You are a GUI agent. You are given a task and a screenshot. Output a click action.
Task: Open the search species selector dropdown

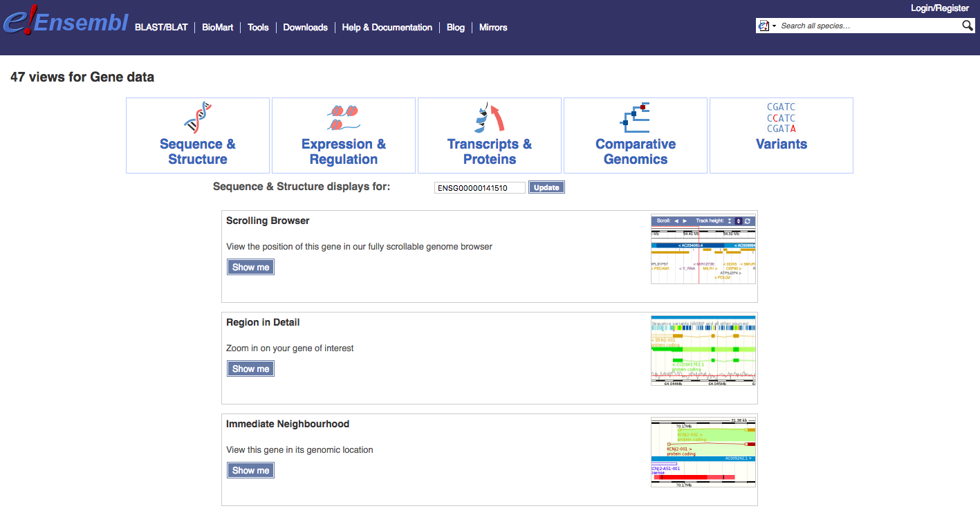click(767, 26)
